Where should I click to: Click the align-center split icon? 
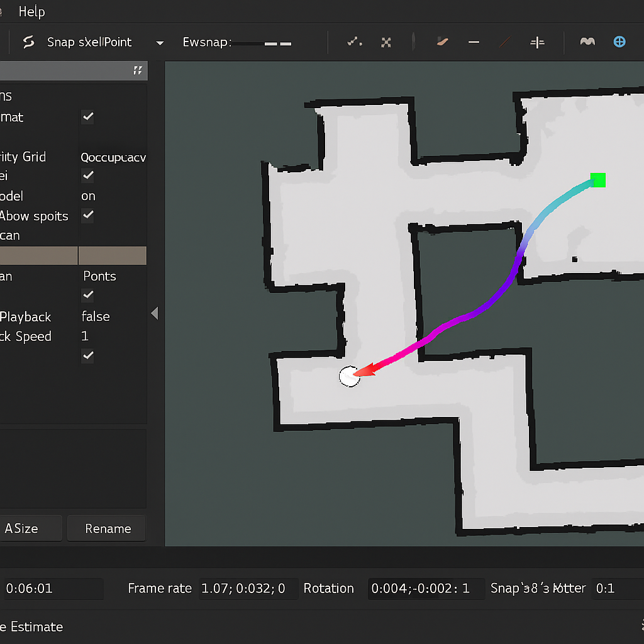pyautogui.click(x=537, y=42)
